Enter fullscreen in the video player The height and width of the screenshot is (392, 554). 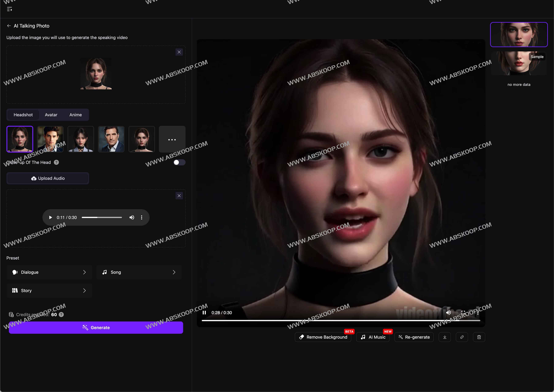pyautogui.click(x=464, y=312)
